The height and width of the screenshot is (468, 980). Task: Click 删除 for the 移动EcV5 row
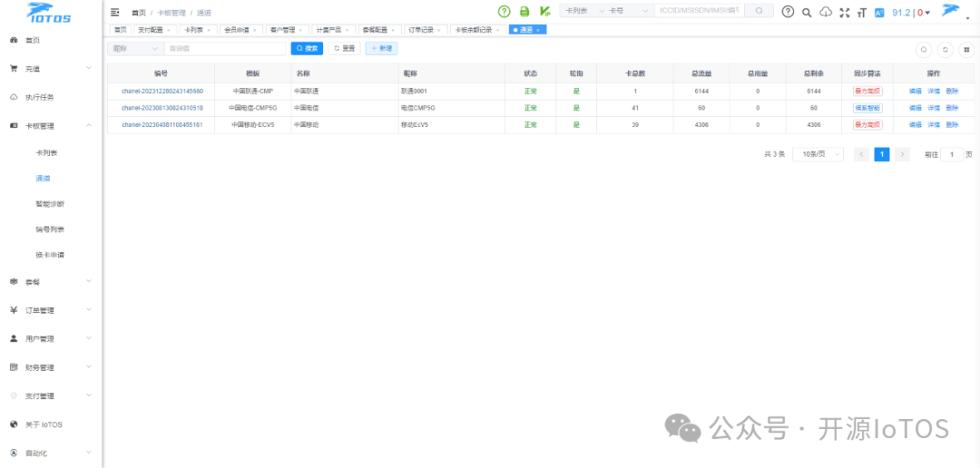click(x=952, y=125)
